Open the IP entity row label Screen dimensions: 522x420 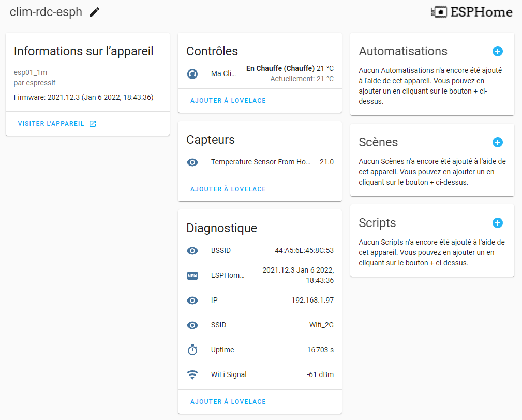point(214,300)
